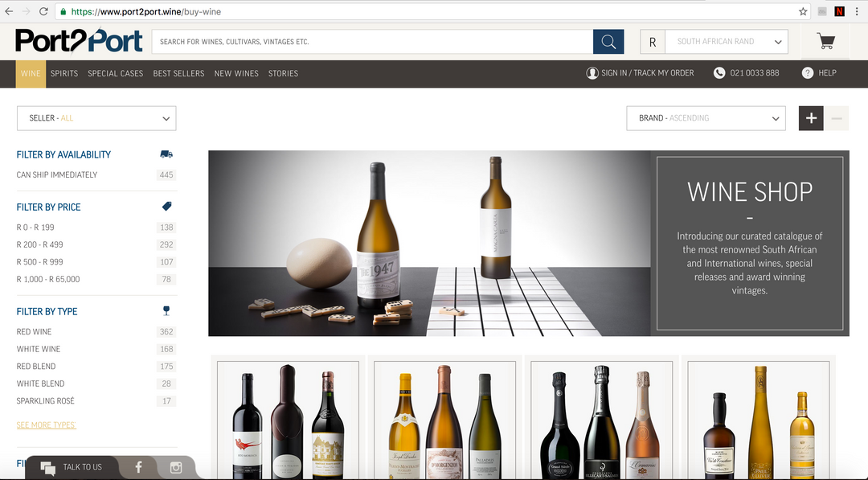868x480 pixels.
Task: Filter by Can Ship Immediately
Action: (x=57, y=174)
